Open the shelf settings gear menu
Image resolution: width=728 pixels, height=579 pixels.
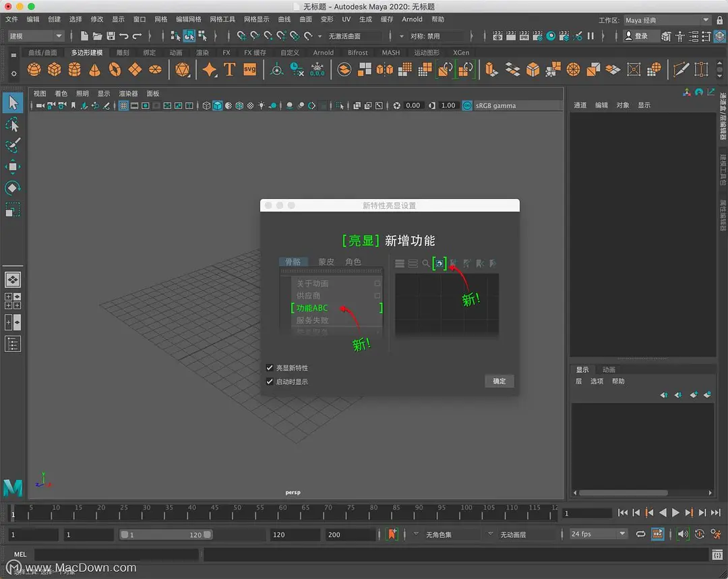[13, 73]
